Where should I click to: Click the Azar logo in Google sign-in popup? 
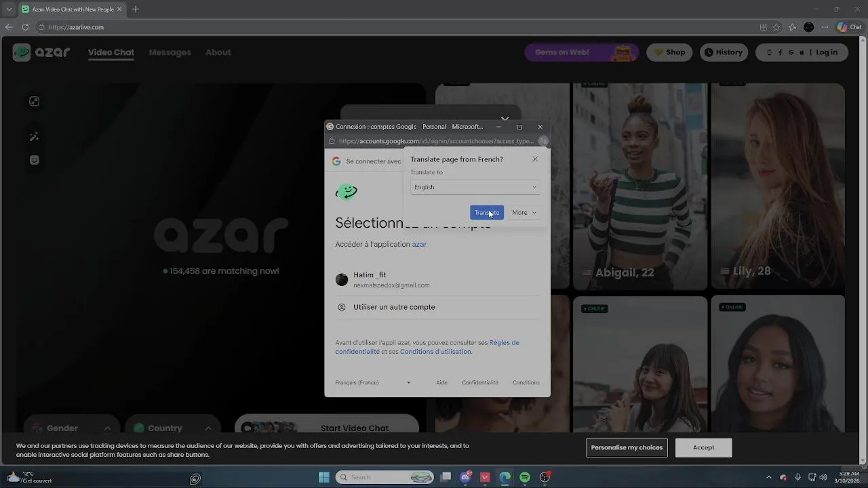coord(347,192)
